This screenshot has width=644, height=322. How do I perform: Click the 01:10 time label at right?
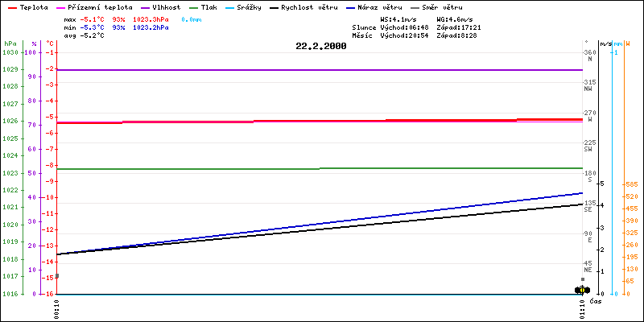[583, 307]
